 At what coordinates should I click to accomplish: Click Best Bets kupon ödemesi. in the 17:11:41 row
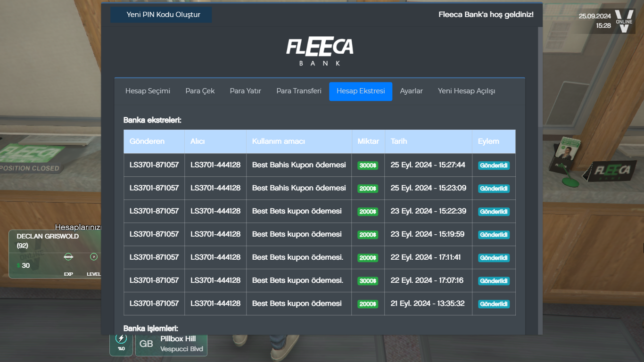(298, 257)
